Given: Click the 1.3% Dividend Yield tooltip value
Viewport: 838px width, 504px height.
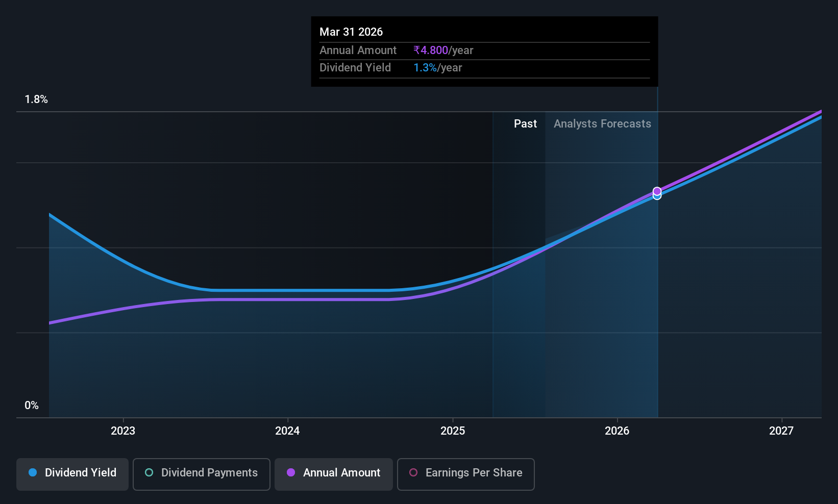Looking at the screenshot, I should pos(425,68).
